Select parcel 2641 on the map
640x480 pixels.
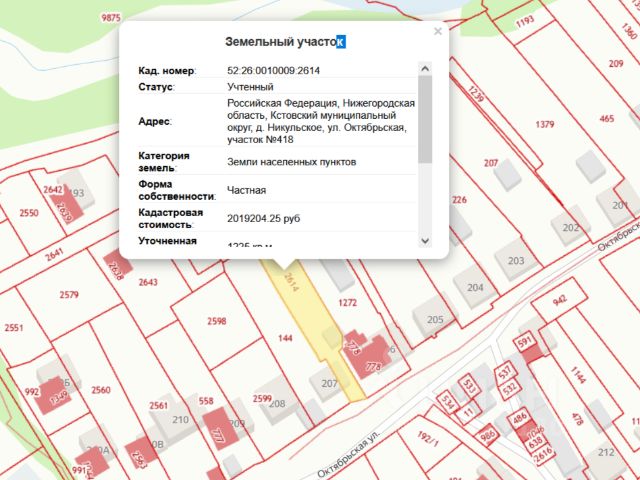(x=54, y=255)
